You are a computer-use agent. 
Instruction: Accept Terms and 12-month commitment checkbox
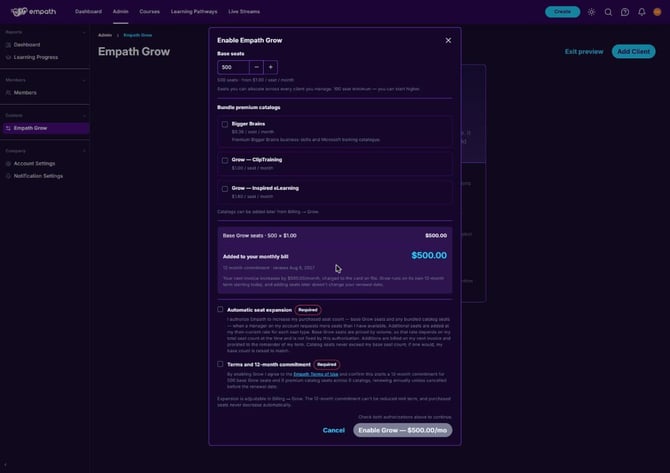[x=220, y=364]
